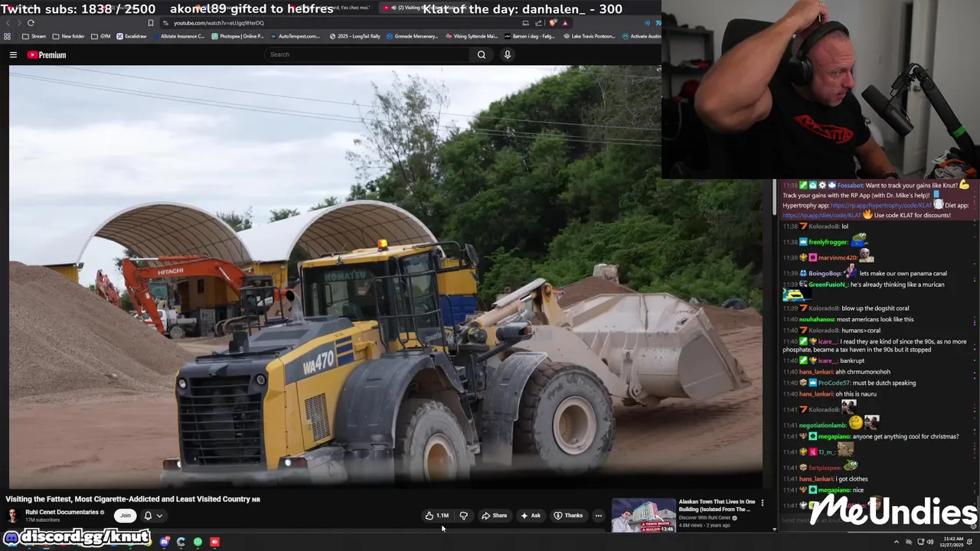Open the Discord icon in taskbar

pyautogui.click(x=165, y=542)
